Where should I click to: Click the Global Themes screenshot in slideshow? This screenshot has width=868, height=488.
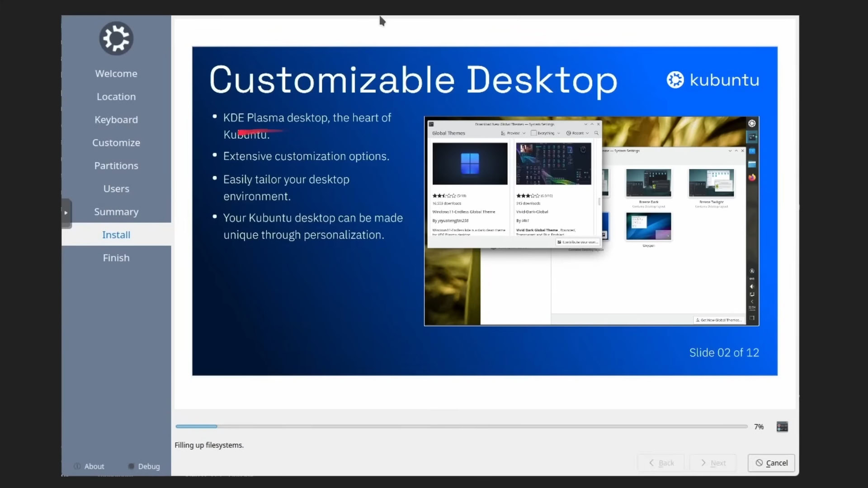(591, 221)
